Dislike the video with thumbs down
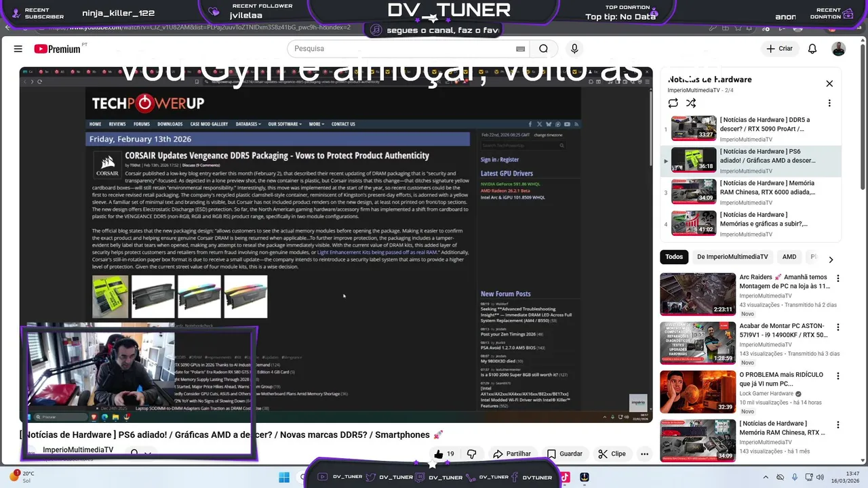The width and height of the screenshot is (868, 488). (x=472, y=454)
